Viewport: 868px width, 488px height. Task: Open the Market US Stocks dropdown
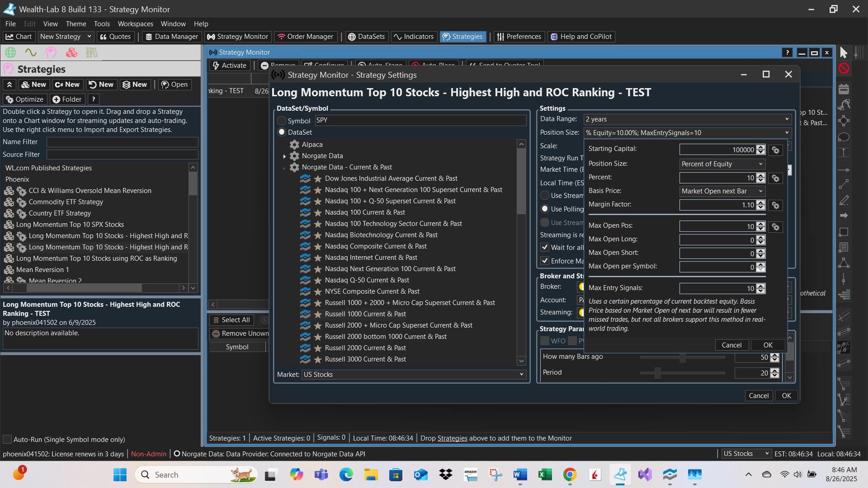tap(414, 375)
